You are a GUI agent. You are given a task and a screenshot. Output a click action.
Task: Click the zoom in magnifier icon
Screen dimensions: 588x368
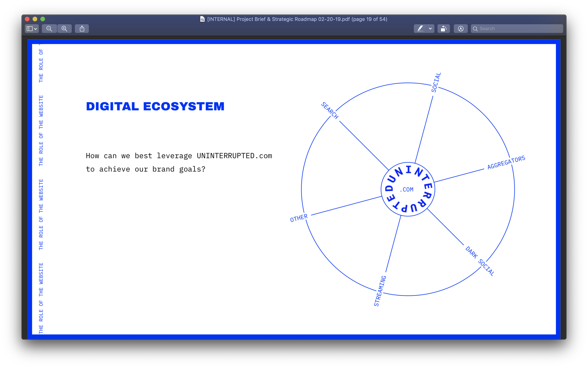[64, 29]
